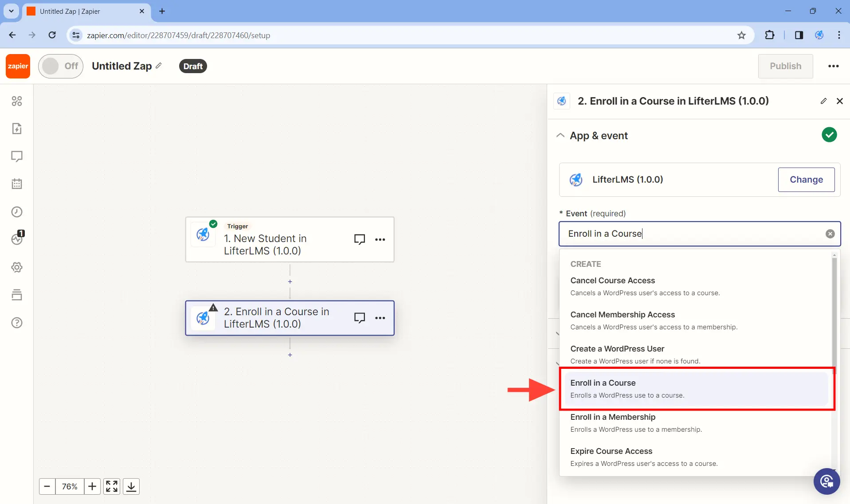This screenshot has height=504, width=850.
Task: View site information icon in address bar
Action: (x=76, y=35)
